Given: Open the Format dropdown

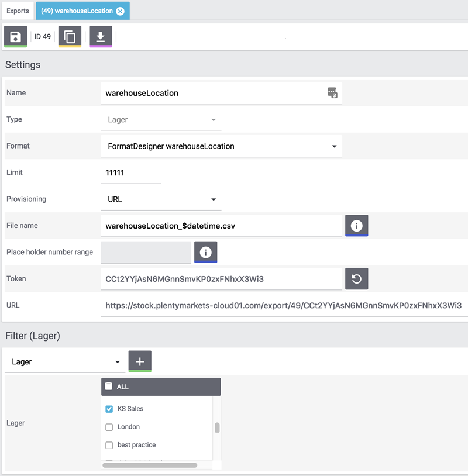Looking at the screenshot, I should (221, 146).
